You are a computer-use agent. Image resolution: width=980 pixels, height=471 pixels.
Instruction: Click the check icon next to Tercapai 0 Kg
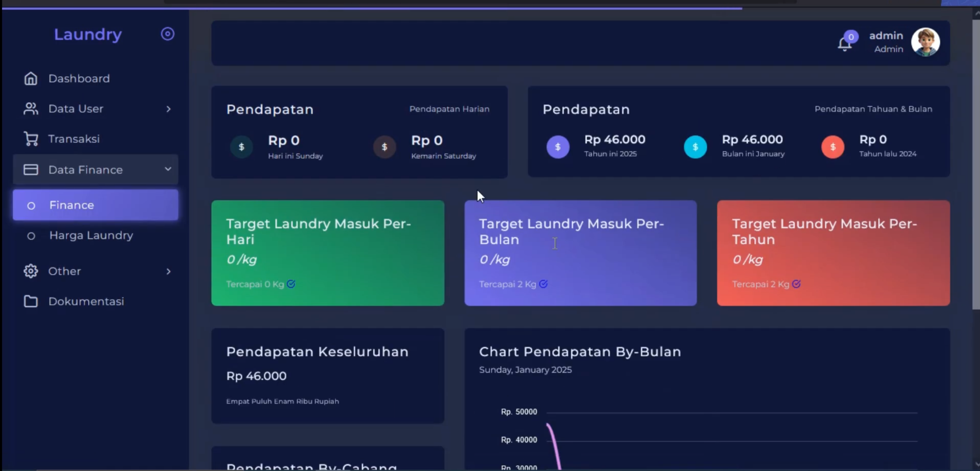click(x=291, y=284)
